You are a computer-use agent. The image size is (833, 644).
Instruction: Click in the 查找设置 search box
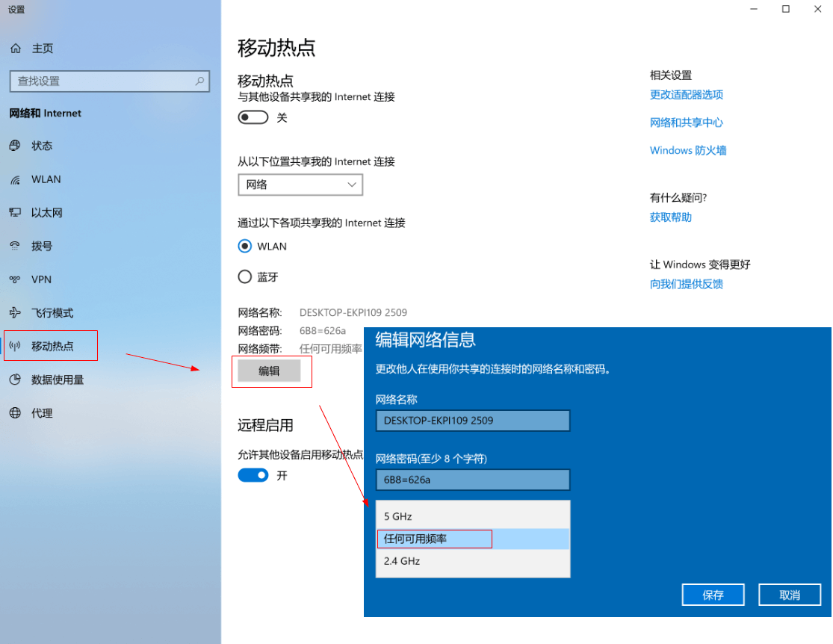coord(105,81)
